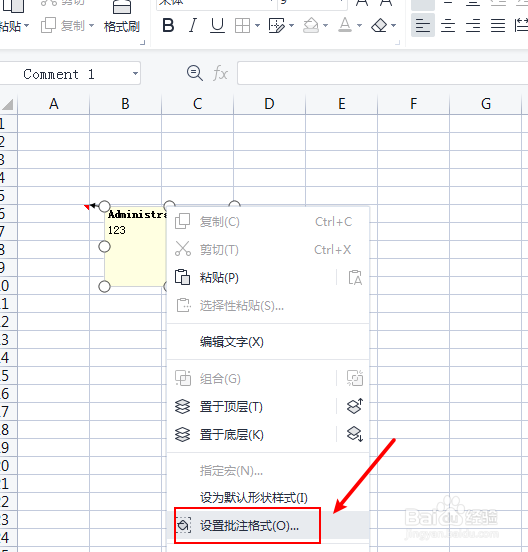Click the Format Painter button

(122, 17)
